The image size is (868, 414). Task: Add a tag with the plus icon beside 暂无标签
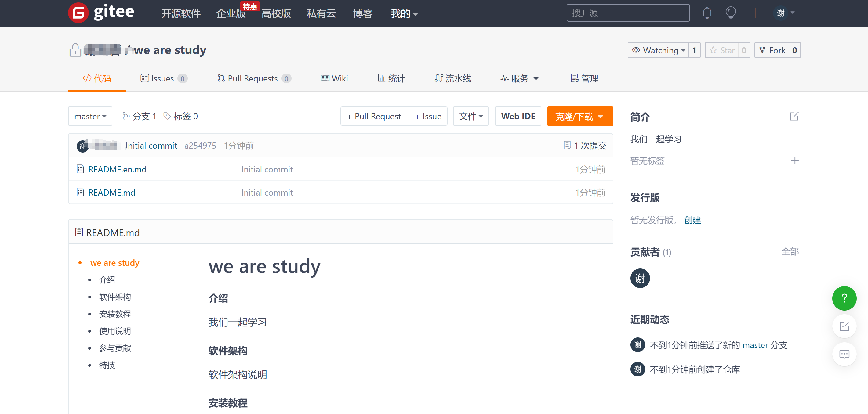[794, 160]
